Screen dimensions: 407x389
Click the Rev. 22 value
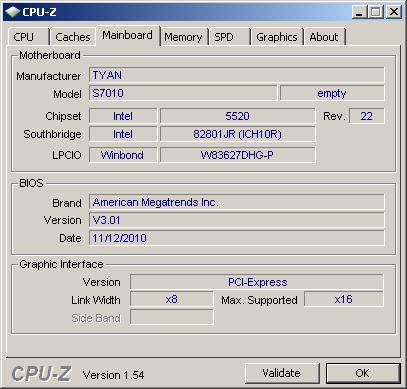pyautogui.click(x=366, y=116)
